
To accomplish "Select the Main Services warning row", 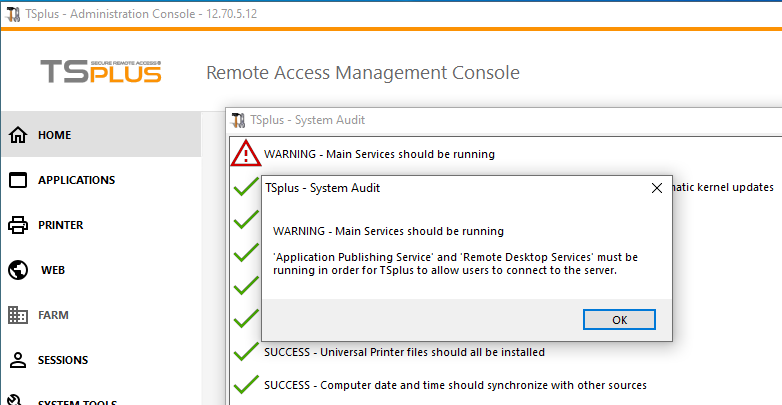I will point(379,154).
